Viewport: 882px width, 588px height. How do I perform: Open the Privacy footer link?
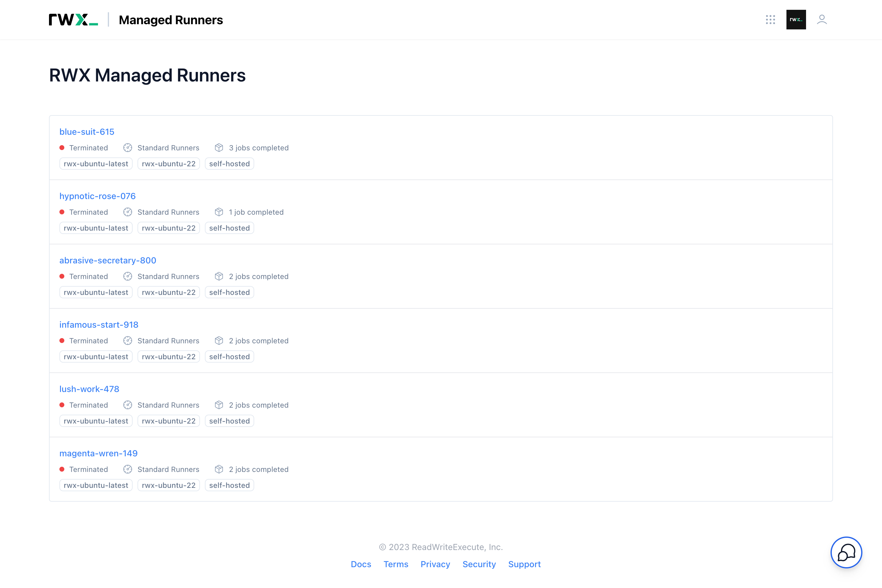pyautogui.click(x=435, y=564)
